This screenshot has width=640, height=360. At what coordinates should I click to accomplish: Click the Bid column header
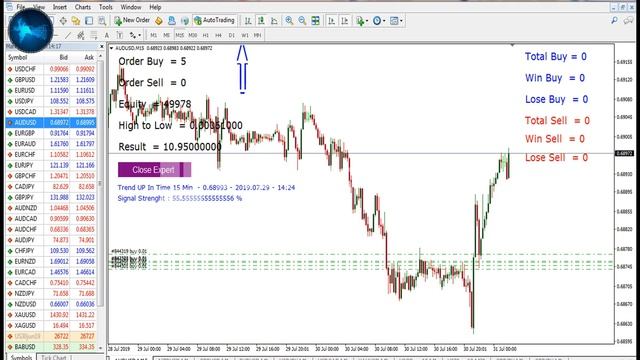click(x=63, y=58)
